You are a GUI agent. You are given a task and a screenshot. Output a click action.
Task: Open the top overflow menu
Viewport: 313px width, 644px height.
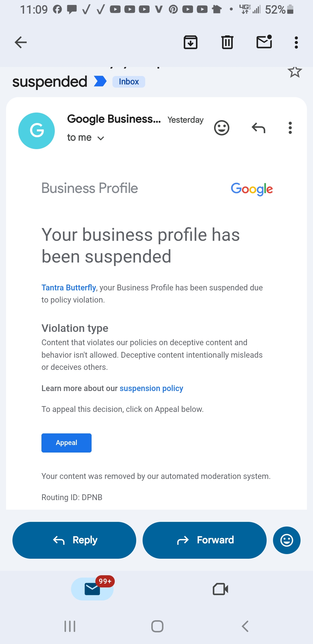click(296, 42)
